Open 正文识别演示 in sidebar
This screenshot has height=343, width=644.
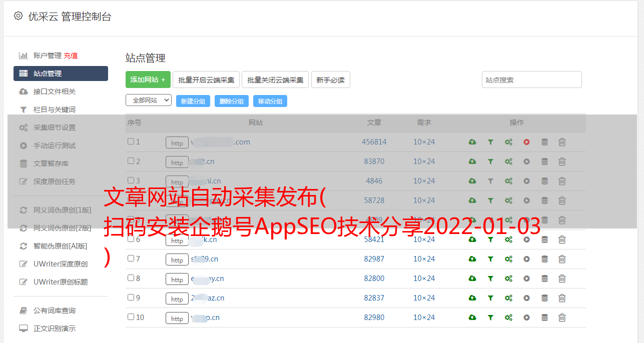point(54,328)
